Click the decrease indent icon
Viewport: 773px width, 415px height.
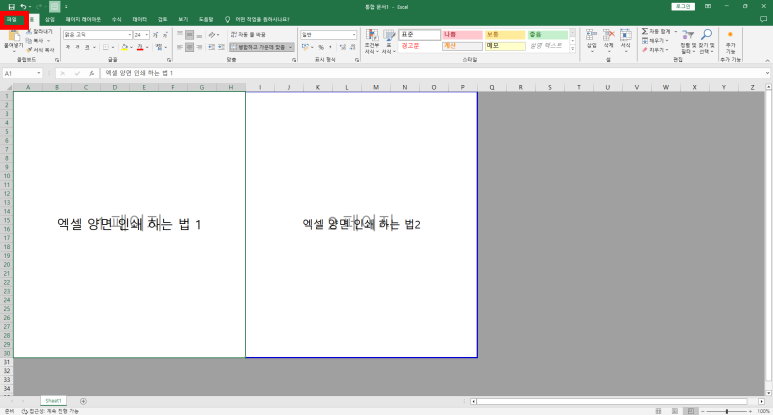(x=211, y=47)
